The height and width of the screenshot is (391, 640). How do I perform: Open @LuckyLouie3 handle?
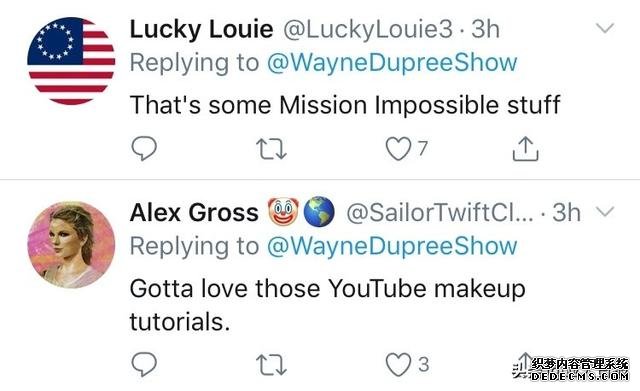[368, 29]
